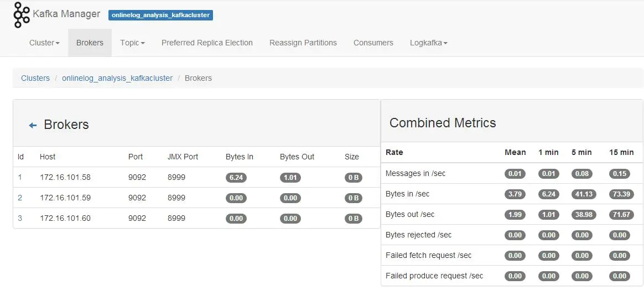
Task: Open broker Id 1 link
Action: [x=20, y=178]
